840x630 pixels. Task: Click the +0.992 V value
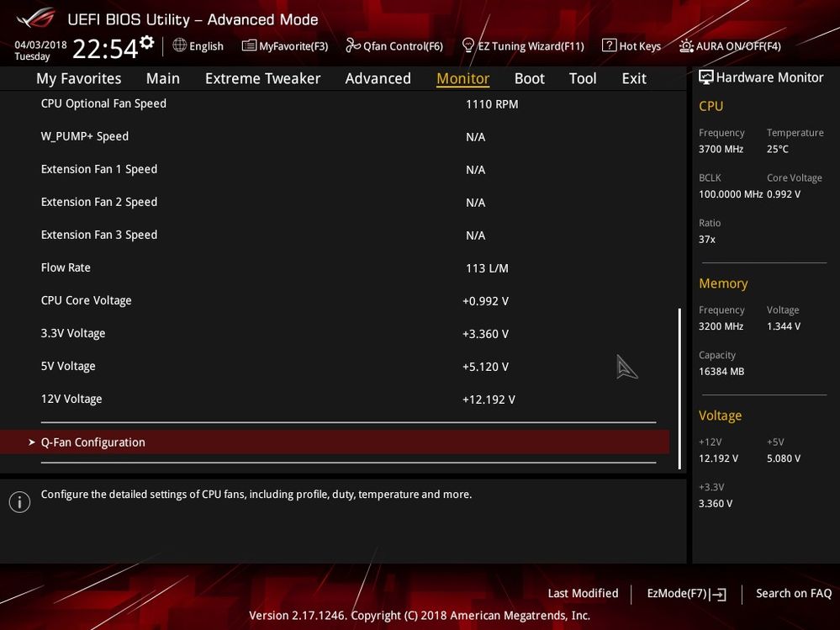click(x=485, y=301)
